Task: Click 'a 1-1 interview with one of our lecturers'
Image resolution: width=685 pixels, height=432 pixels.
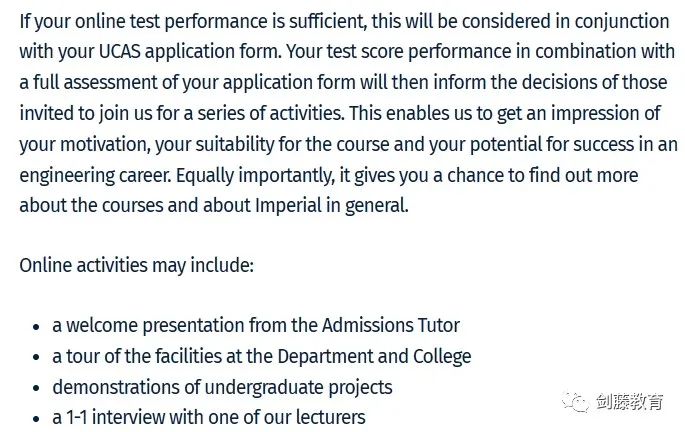Action: [209, 418]
